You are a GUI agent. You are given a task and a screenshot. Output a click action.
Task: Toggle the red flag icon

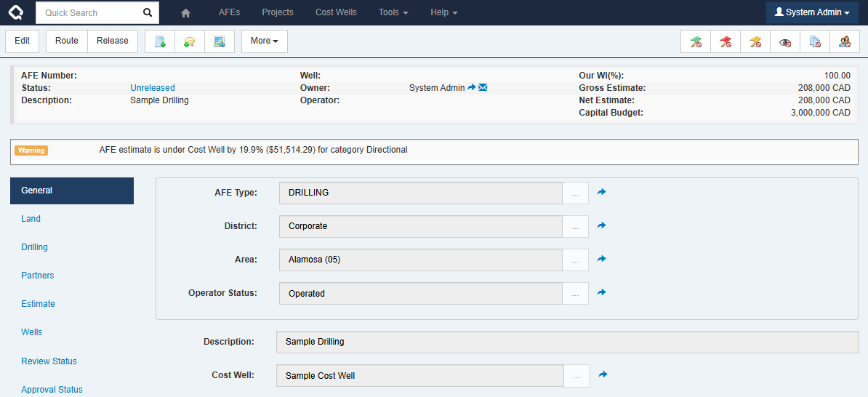point(726,42)
